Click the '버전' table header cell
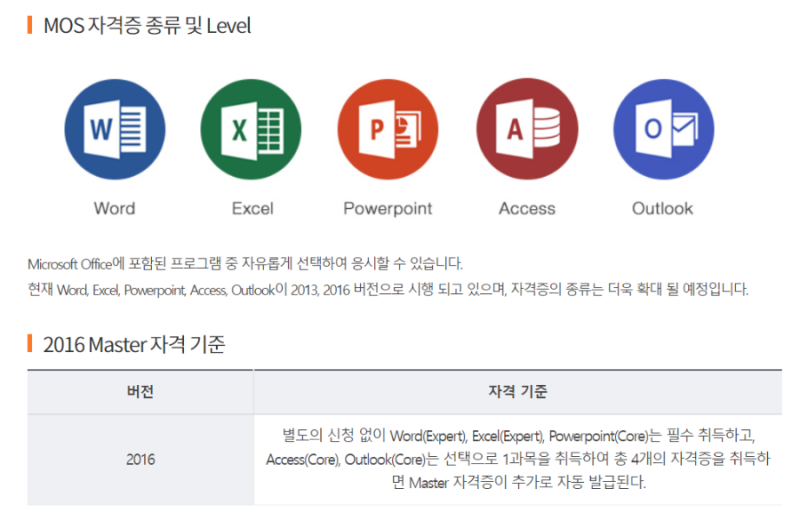800x521 pixels. [x=140, y=391]
